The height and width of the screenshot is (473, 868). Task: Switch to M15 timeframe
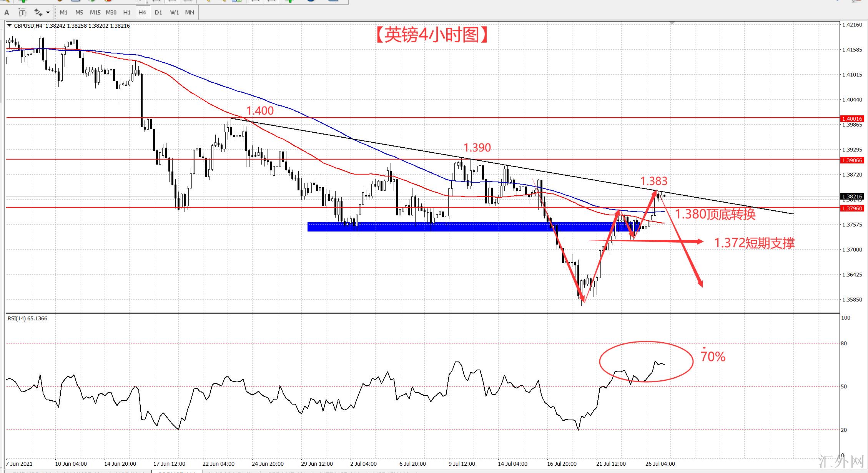click(95, 13)
